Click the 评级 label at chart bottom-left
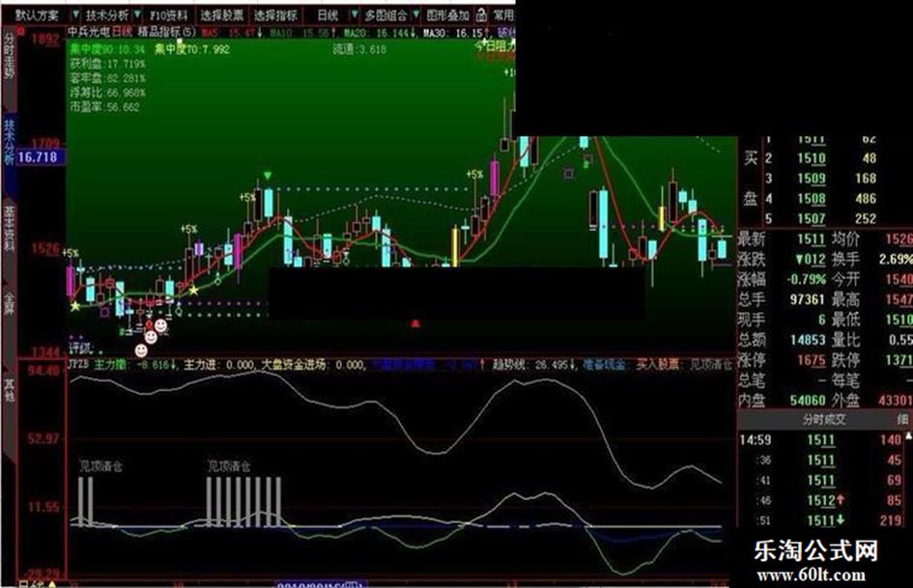Image resolution: width=913 pixels, height=588 pixels. pos(80,349)
